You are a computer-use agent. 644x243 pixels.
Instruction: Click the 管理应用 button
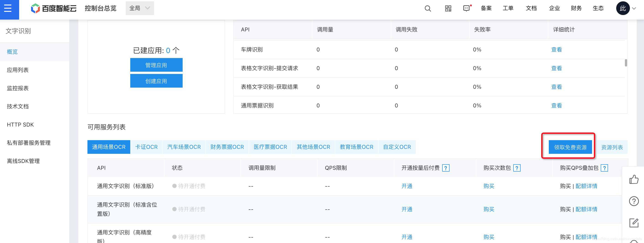pyautogui.click(x=156, y=65)
